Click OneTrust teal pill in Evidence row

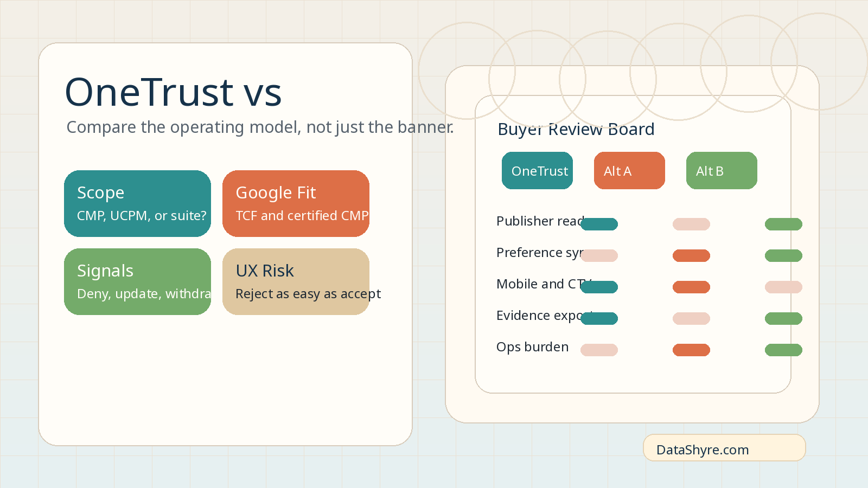[x=599, y=318]
